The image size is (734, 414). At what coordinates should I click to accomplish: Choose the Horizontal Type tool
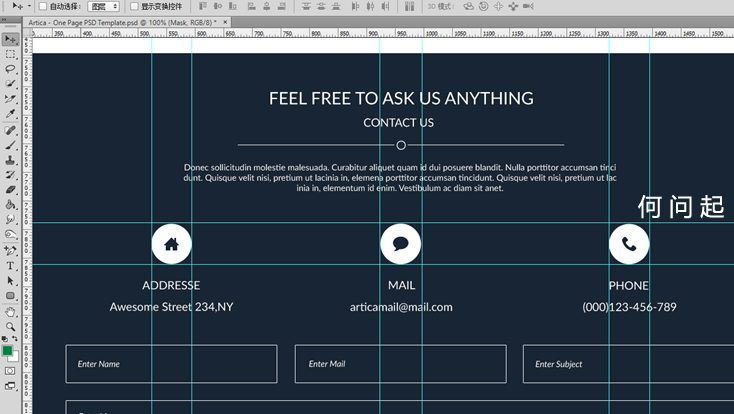click(10, 266)
